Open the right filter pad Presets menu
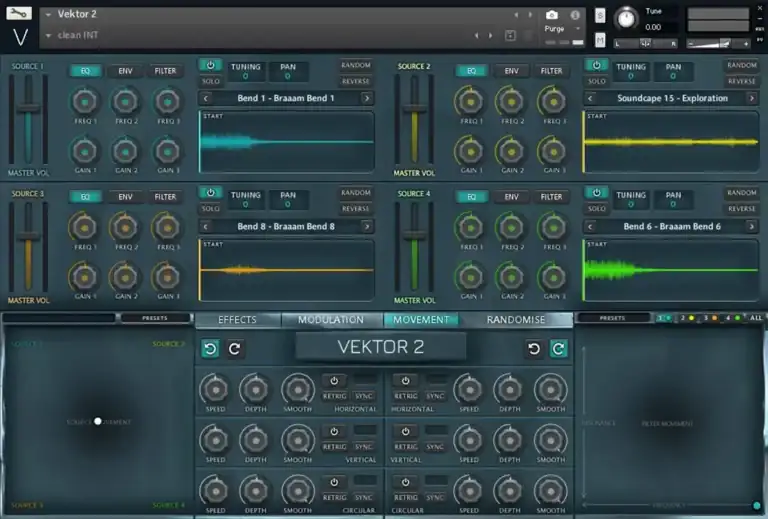 click(x=612, y=318)
